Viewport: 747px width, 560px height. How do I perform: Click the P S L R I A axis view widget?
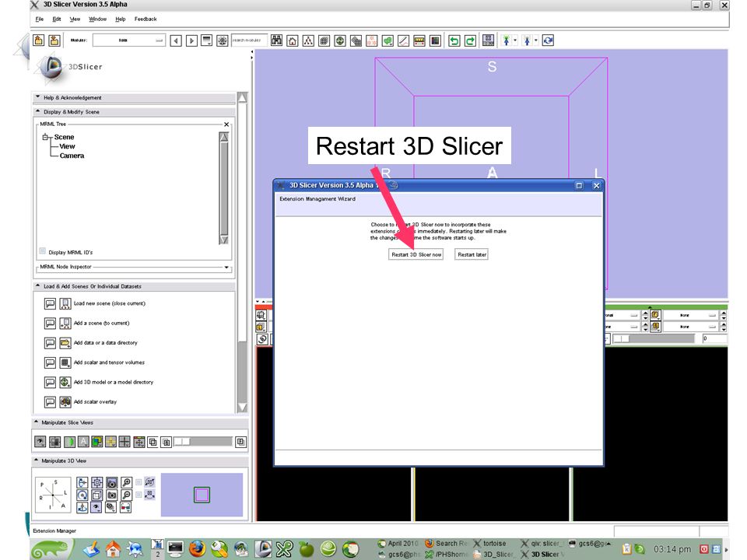click(x=52, y=495)
